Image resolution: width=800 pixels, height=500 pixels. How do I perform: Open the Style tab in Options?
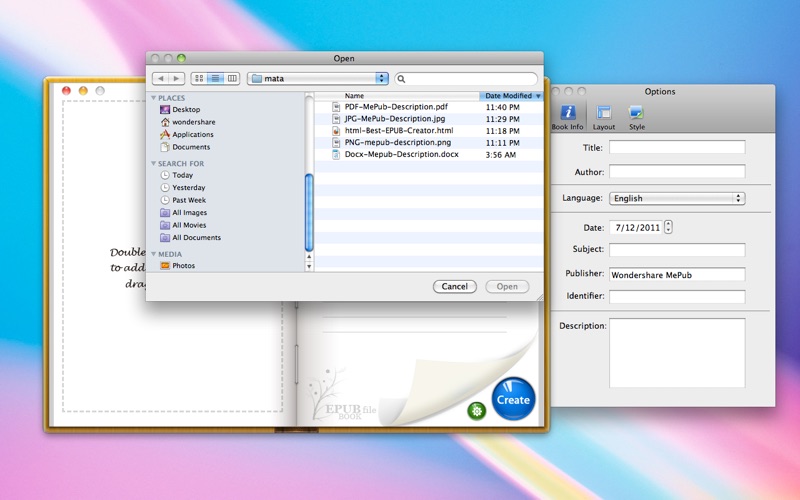pyautogui.click(x=636, y=117)
